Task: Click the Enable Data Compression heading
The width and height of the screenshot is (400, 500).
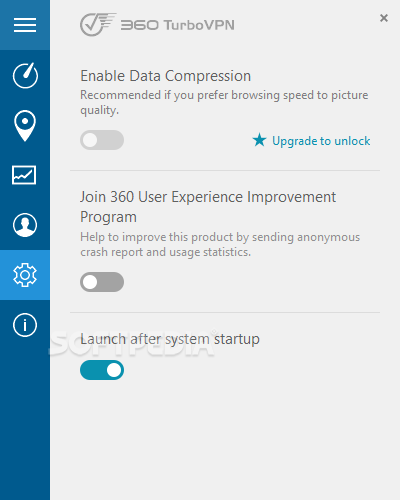Action: click(x=166, y=76)
